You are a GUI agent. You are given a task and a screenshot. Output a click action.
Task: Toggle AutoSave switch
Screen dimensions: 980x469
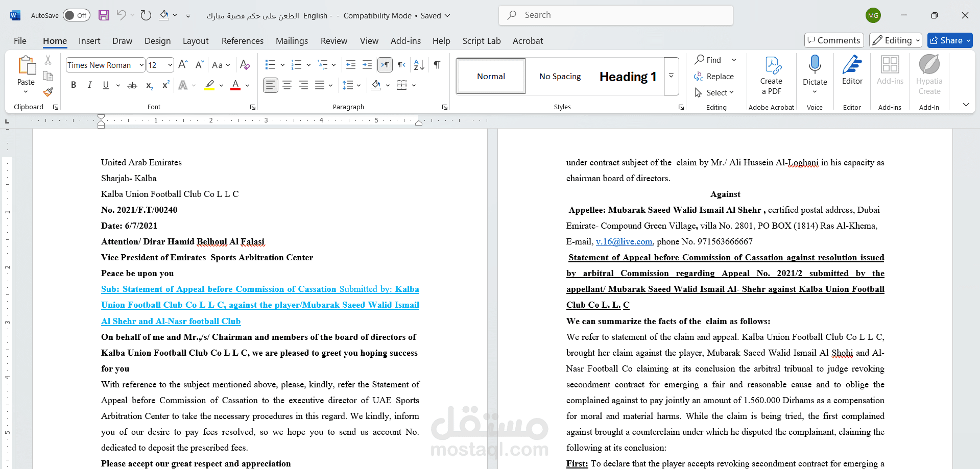click(x=77, y=15)
